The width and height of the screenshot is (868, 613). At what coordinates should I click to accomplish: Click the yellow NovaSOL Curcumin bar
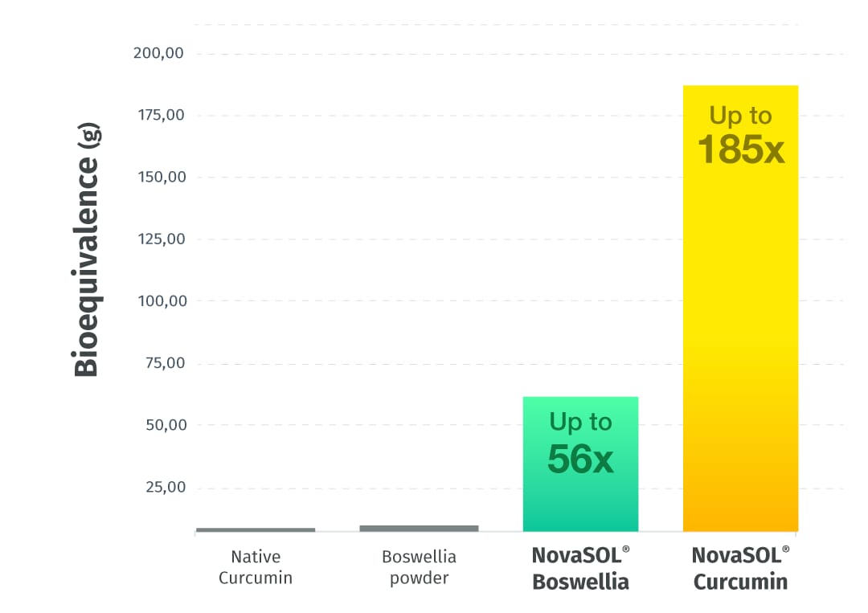[739, 321]
